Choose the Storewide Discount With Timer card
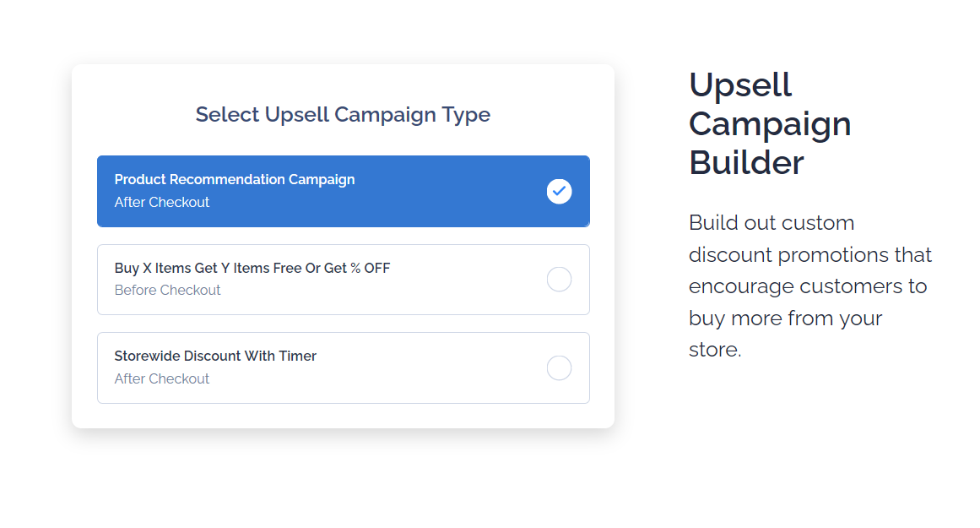The height and width of the screenshot is (528, 980). [343, 367]
